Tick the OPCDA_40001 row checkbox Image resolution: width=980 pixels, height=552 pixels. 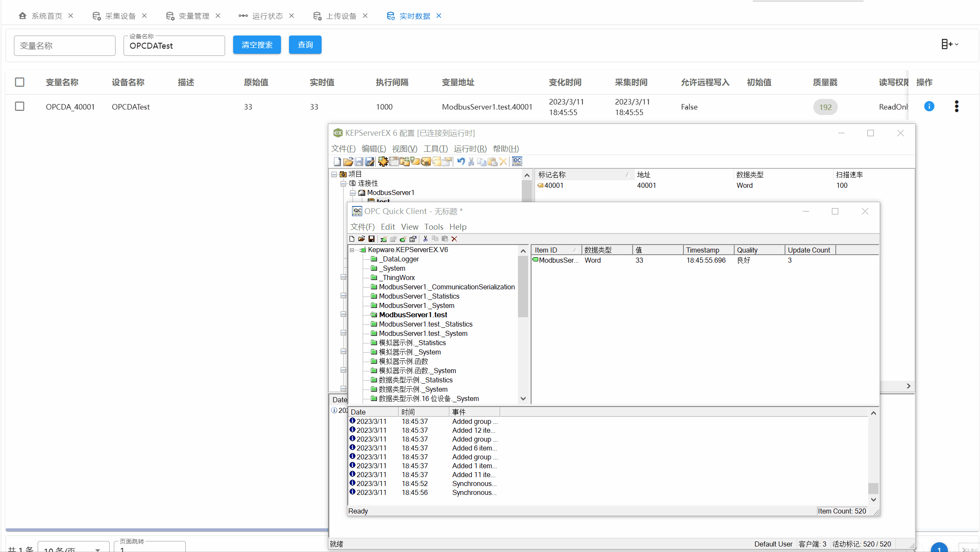pos(19,107)
